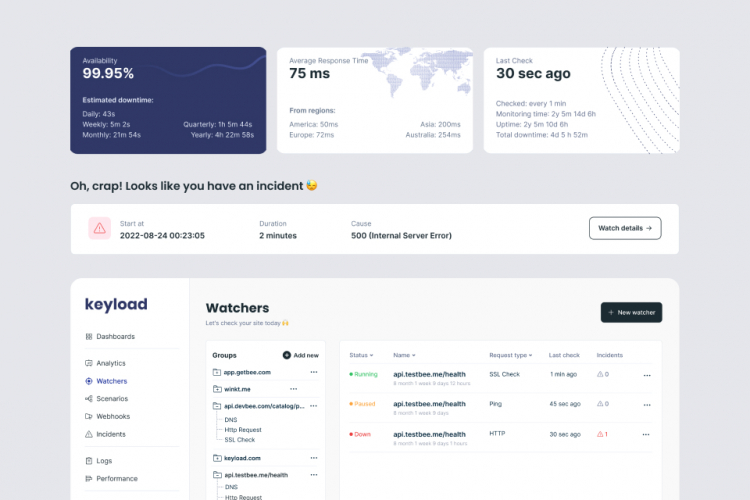Click the Logs clipboard icon

click(88, 461)
